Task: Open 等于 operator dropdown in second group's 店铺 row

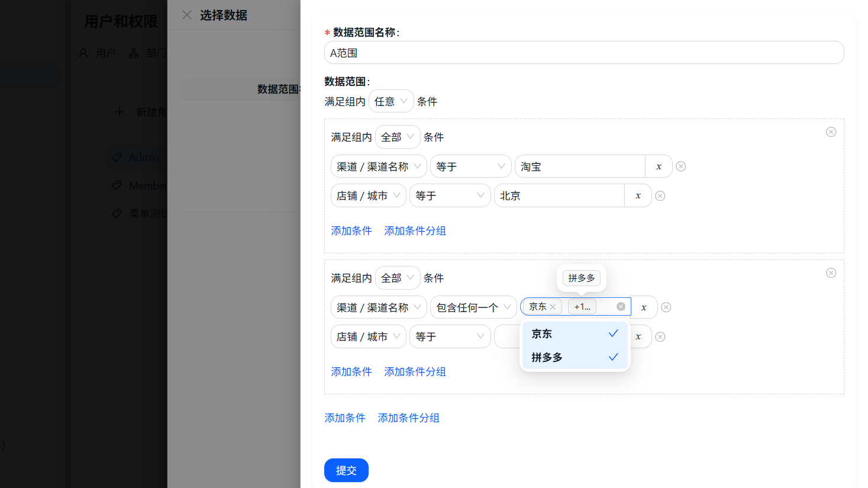Action: (x=450, y=336)
